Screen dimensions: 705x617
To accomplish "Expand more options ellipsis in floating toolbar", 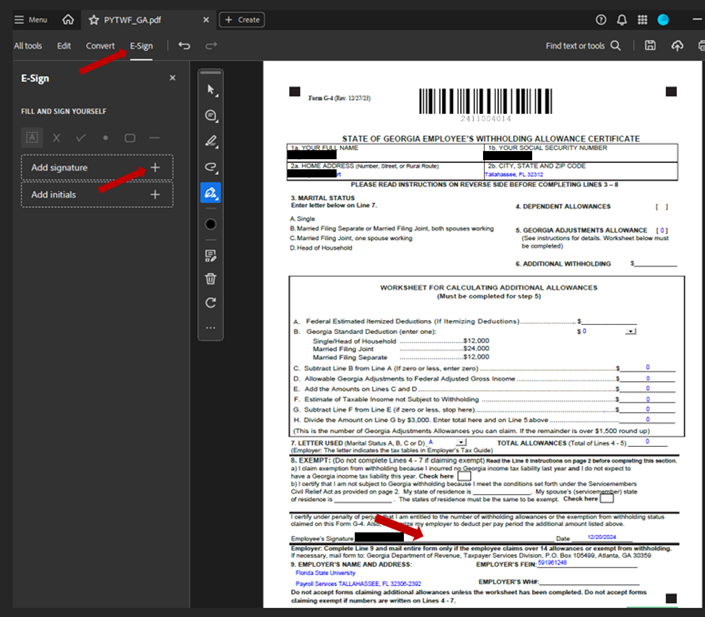I will (x=211, y=328).
